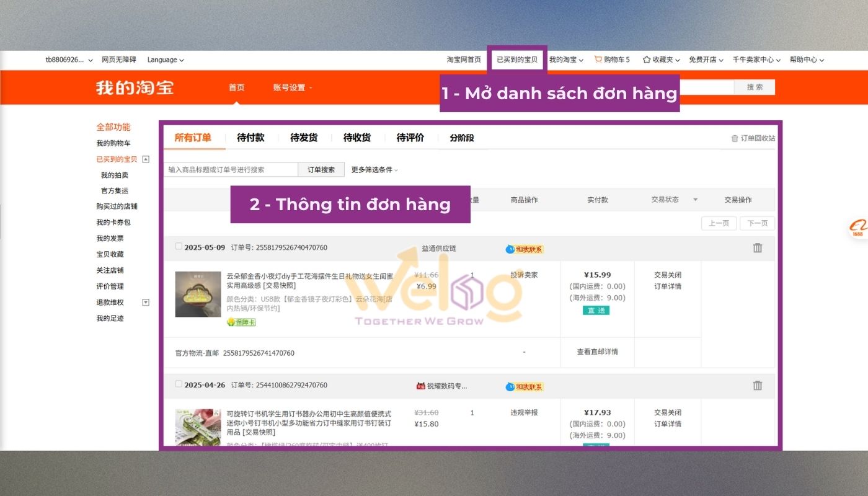This screenshot has width=868, height=496.
Task: Contact 锐耀数码 seller via 和我联系 icon
Action: [525, 387]
